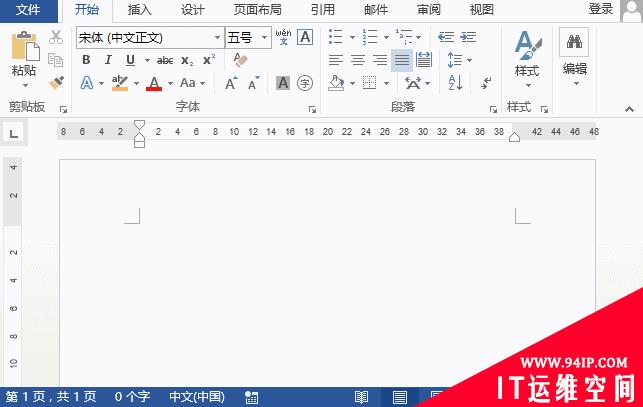
Task: Open the 编辑 editing menu
Action: 575,57
